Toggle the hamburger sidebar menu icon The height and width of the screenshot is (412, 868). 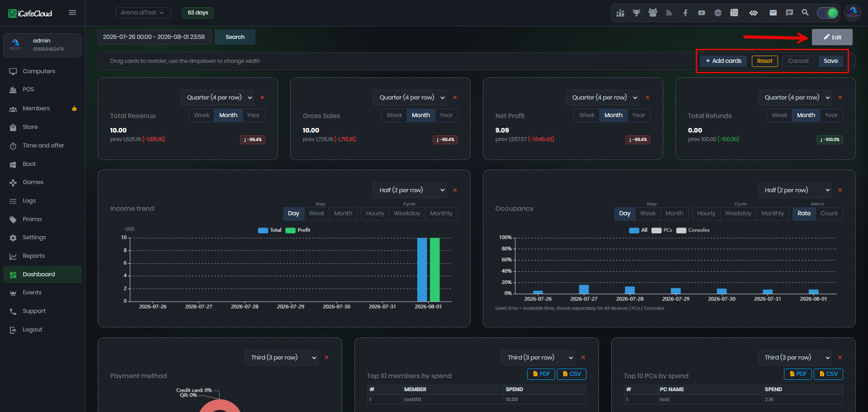click(x=72, y=13)
